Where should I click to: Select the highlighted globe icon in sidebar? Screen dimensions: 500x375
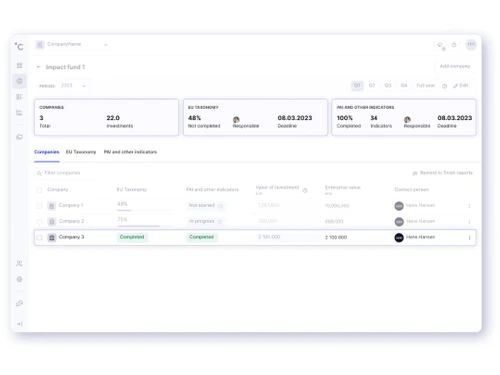click(x=19, y=81)
